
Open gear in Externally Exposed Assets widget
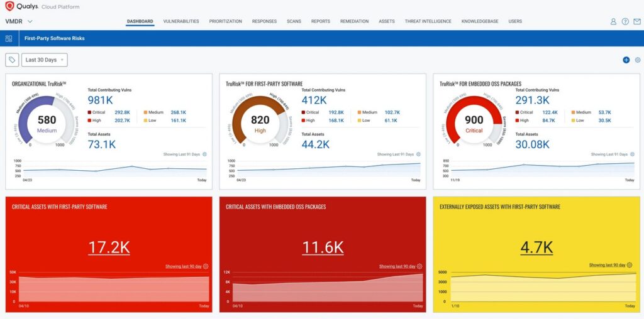pyautogui.click(x=630, y=265)
